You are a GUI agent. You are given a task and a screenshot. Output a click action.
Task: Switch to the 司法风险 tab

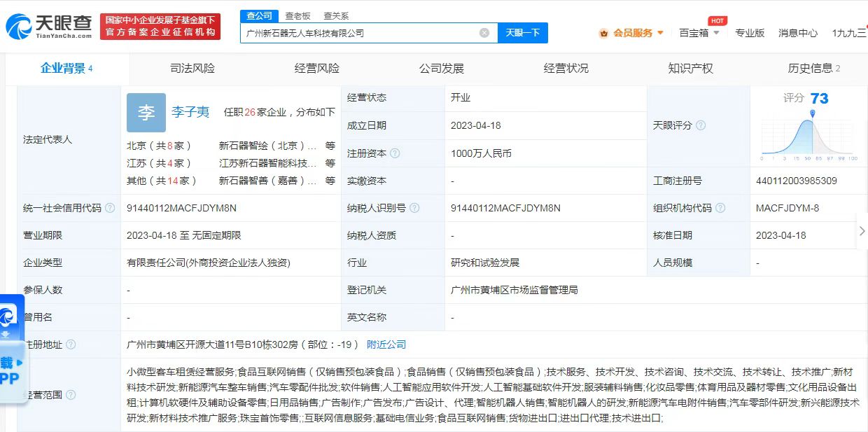click(x=192, y=69)
